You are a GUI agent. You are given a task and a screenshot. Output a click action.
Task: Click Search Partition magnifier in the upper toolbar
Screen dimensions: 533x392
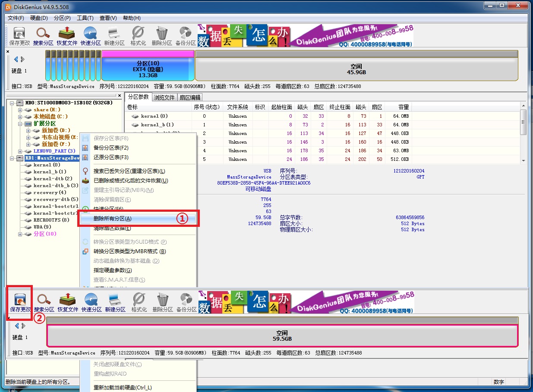(x=43, y=36)
